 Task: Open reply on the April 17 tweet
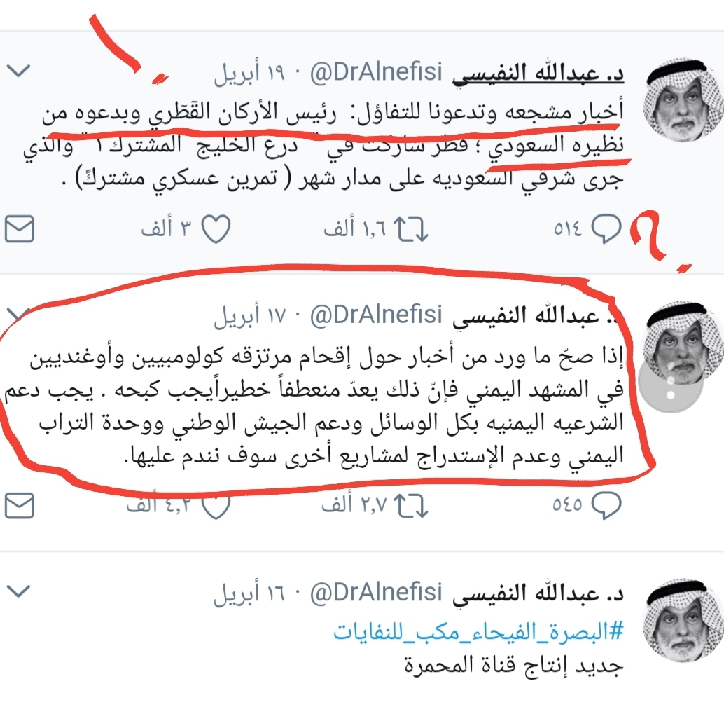pos(606,505)
